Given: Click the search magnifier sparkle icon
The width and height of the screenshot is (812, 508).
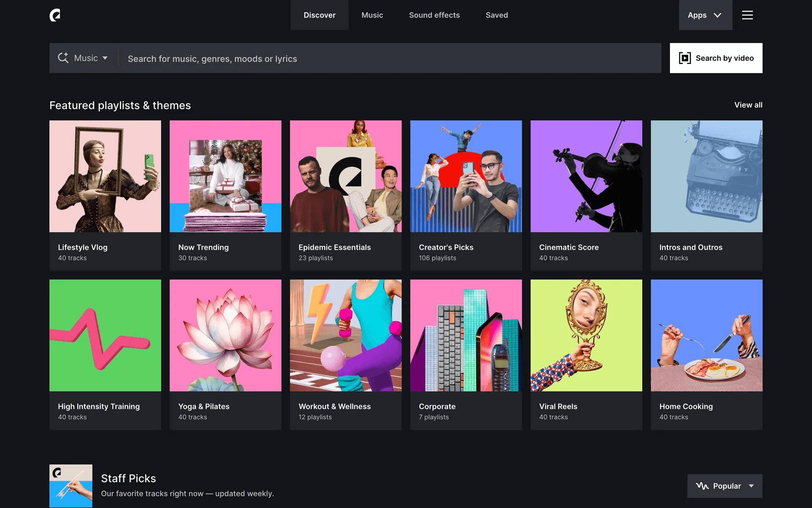Looking at the screenshot, I should pyautogui.click(x=63, y=58).
